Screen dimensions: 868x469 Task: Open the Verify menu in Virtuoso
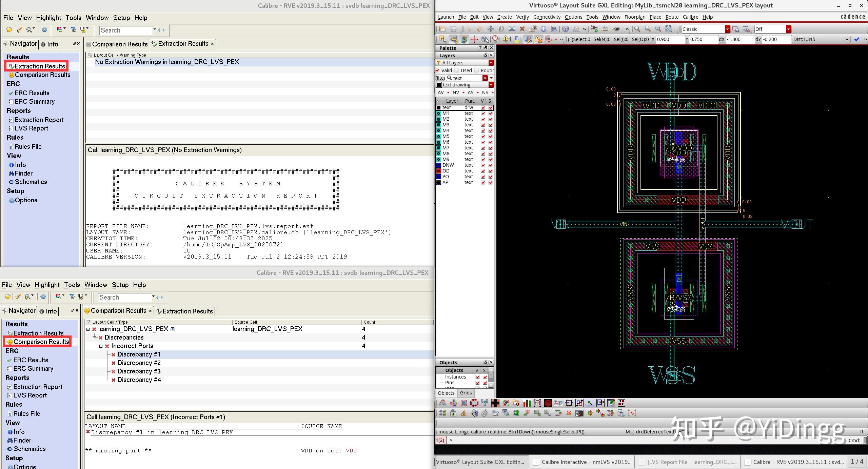point(522,17)
